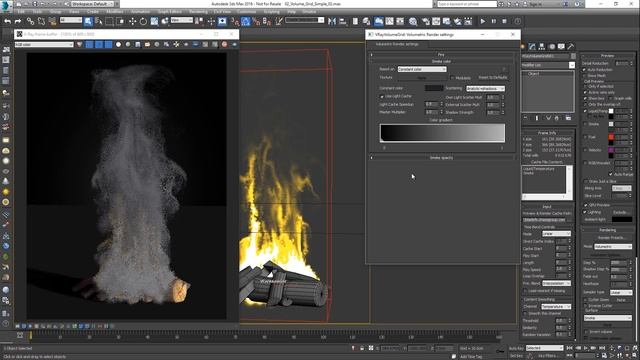Open the Workspace Default dropdown
640x360 pixels.
point(92,4)
